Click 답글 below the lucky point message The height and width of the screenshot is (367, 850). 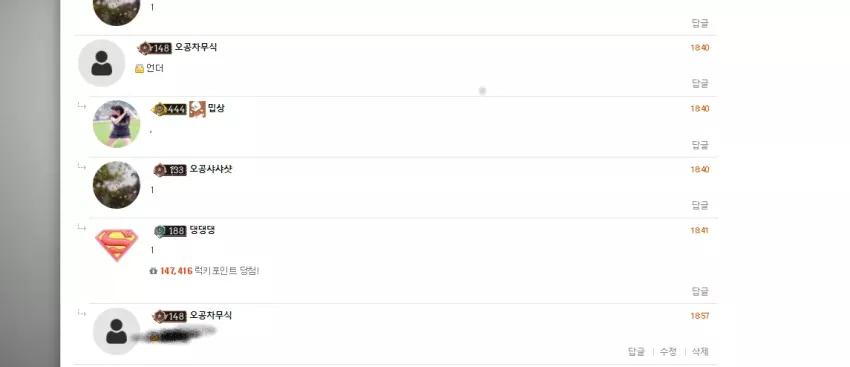tap(700, 291)
